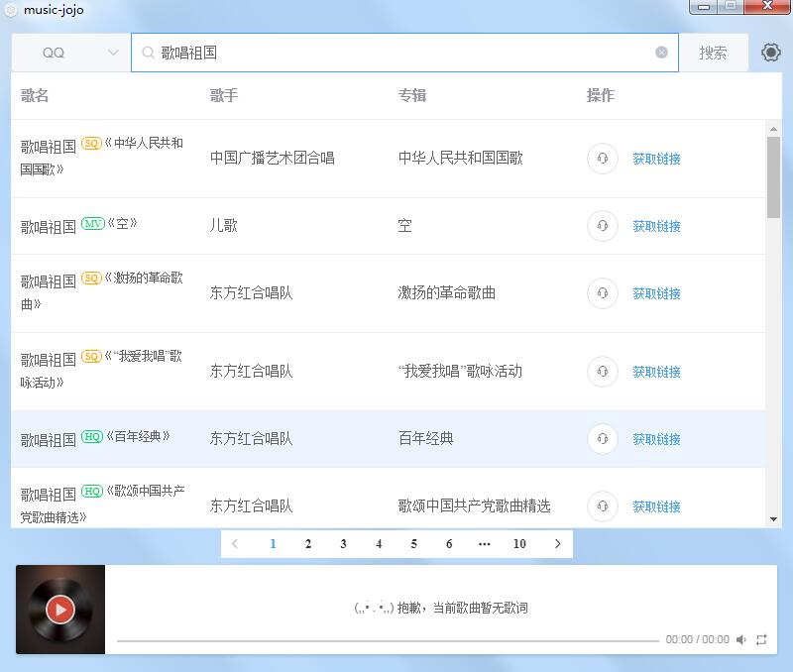Screen dimensions: 793x672
Task: Click the results list vertical scrollbar thumb
Action: [x=773, y=177]
